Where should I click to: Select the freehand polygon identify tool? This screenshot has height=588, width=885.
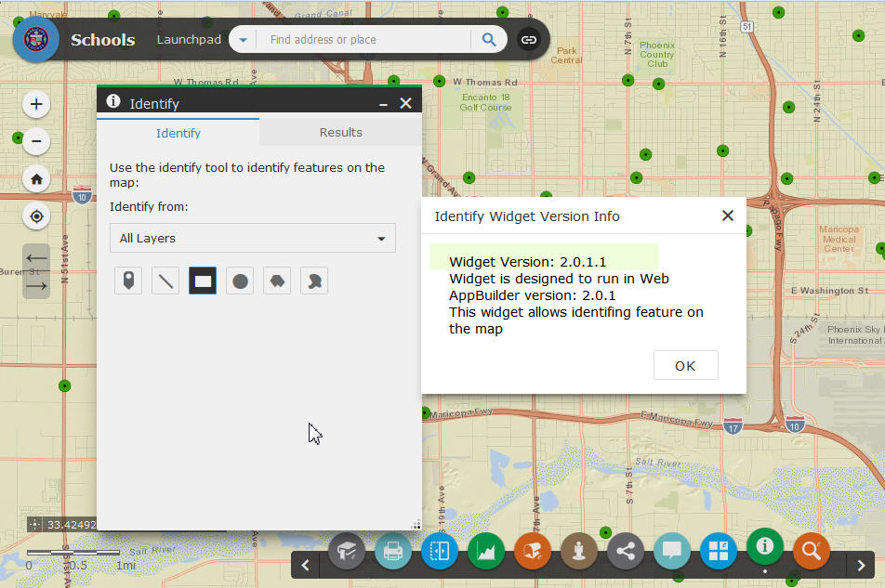tap(314, 281)
